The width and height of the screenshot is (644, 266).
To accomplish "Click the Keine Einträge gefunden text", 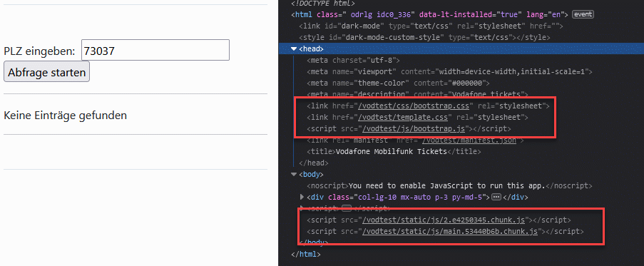I will point(66,116).
